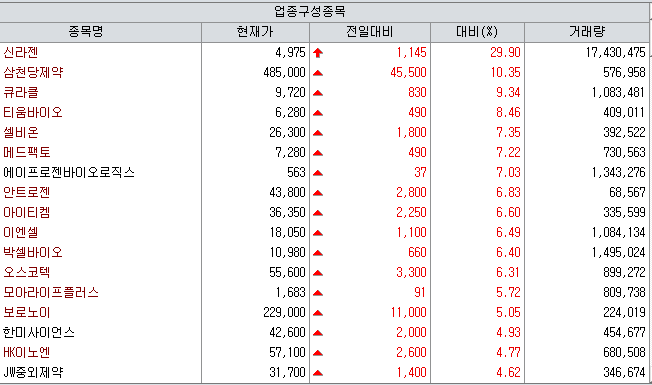Click 신라젠 volume 17,430,475
652x385 pixels.
[x=616, y=52]
